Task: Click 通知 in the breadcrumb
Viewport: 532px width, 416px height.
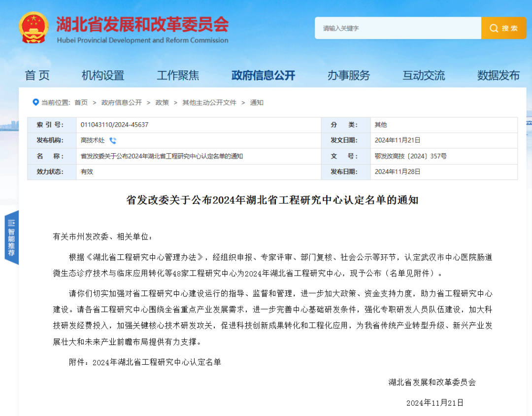Action: (x=257, y=103)
